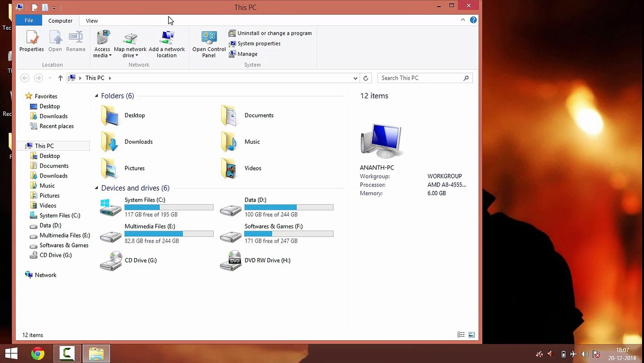Viewport: 644px width, 363px height.
Task: Open Properties in the ribbon
Action: pyautogui.click(x=32, y=41)
